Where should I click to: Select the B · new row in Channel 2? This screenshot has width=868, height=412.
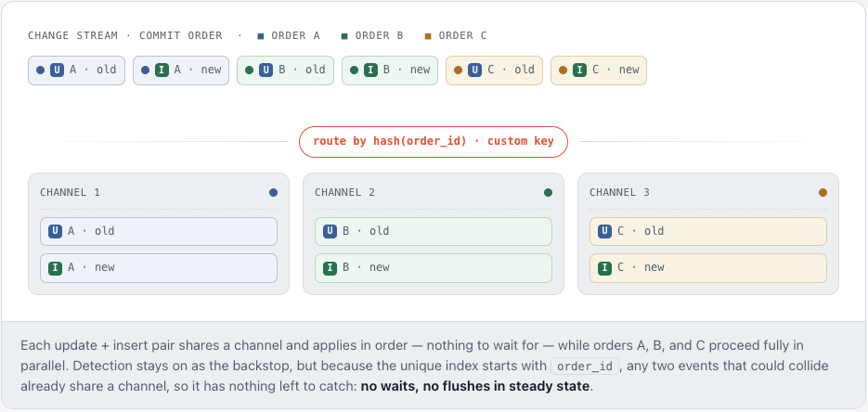click(434, 268)
